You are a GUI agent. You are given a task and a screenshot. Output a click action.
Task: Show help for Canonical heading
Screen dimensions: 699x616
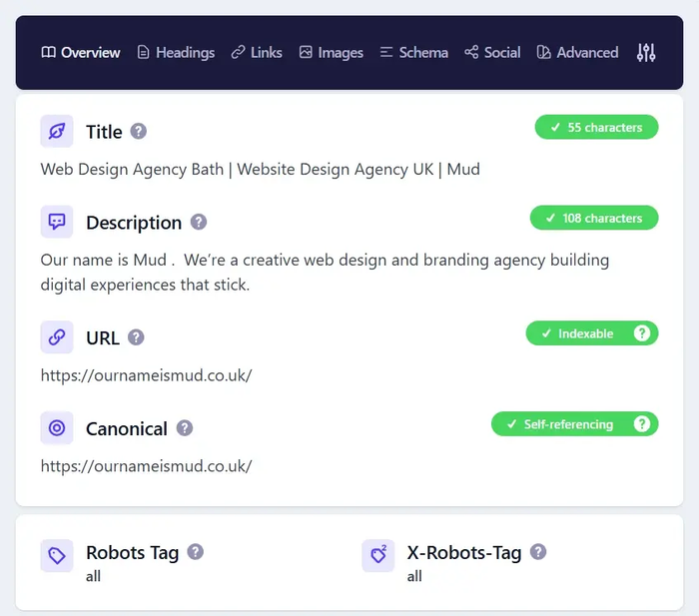point(185,428)
